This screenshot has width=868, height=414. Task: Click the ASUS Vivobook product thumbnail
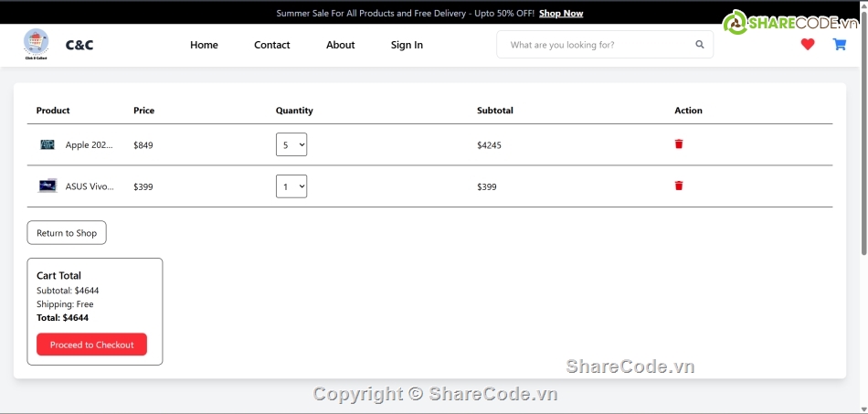pos(48,186)
